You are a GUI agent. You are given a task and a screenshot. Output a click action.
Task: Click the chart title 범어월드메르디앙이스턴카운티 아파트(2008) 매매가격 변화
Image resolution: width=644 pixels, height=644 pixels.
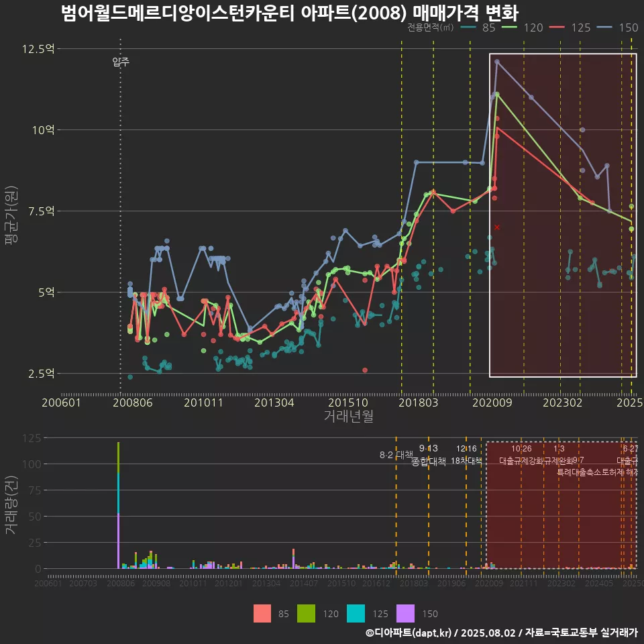point(290,13)
